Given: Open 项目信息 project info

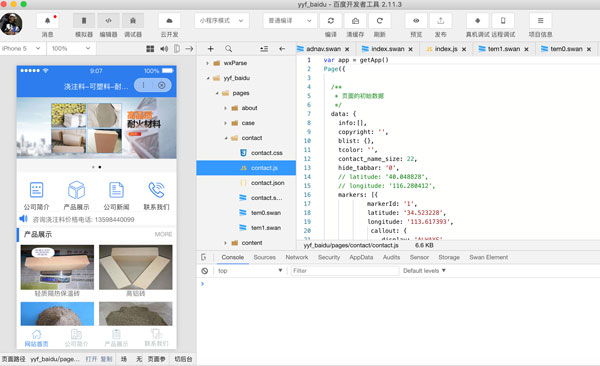Looking at the screenshot, I should 540,21.
